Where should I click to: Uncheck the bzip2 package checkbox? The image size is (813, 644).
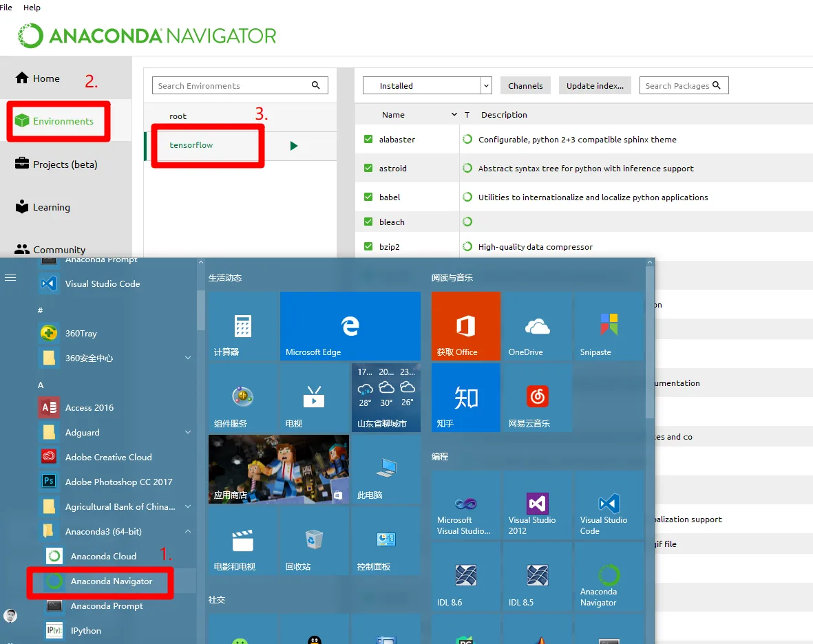coord(368,246)
